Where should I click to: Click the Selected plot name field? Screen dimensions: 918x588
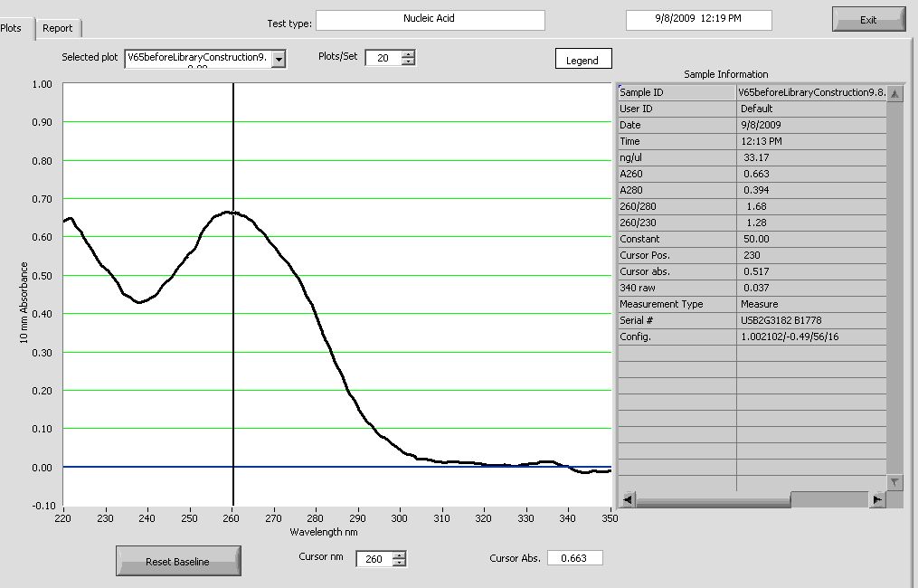198,58
